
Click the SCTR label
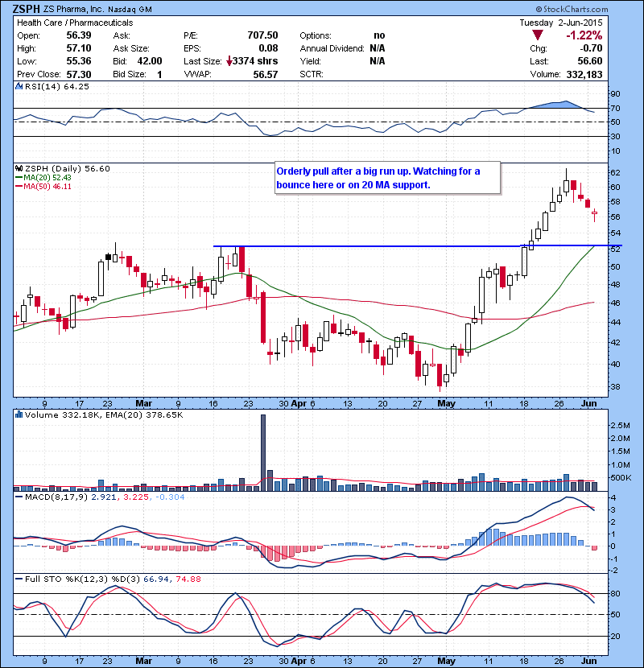[x=312, y=75]
